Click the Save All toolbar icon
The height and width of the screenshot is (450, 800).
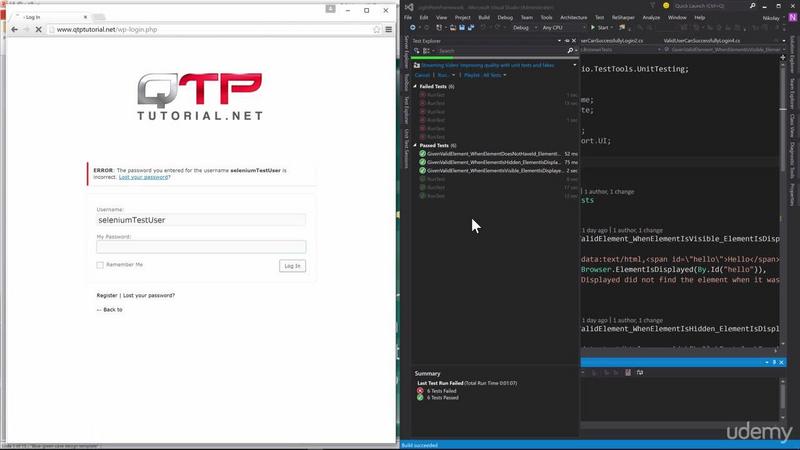coord(470,28)
